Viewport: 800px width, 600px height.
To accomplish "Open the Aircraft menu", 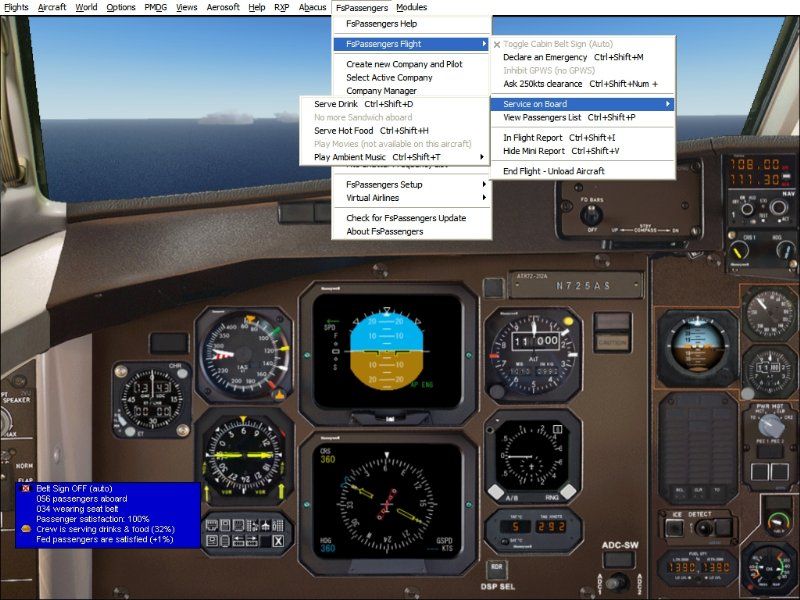I will [x=52, y=7].
